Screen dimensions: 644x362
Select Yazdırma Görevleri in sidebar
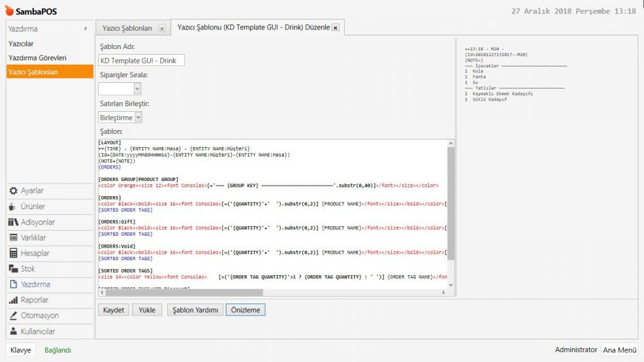click(37, 58)
